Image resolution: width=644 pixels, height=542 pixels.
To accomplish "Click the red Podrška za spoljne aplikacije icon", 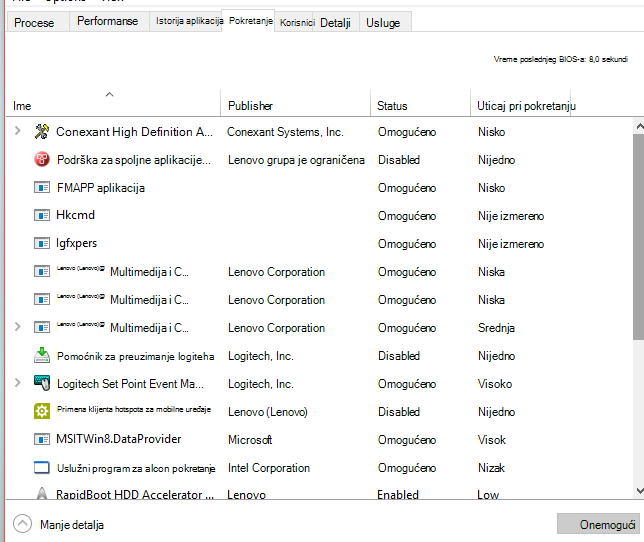I will click(x=42, y=159).
